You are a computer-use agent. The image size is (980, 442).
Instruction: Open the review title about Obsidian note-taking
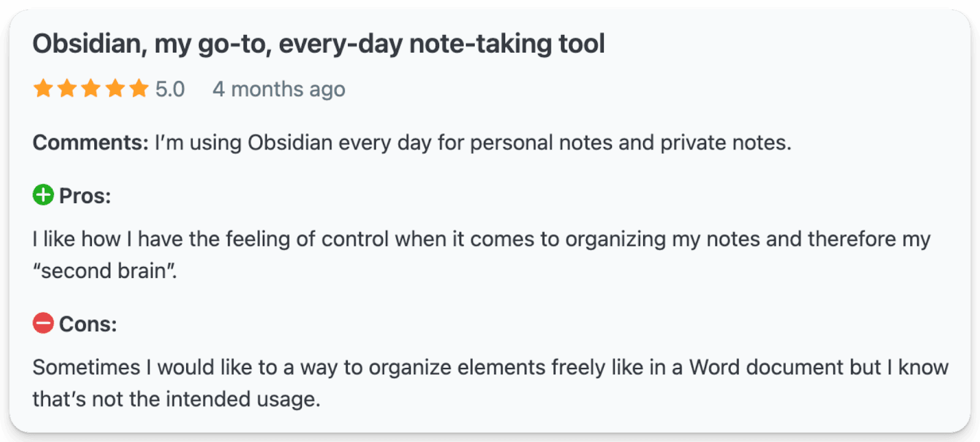pyautogui.click(x=318, y=44)
